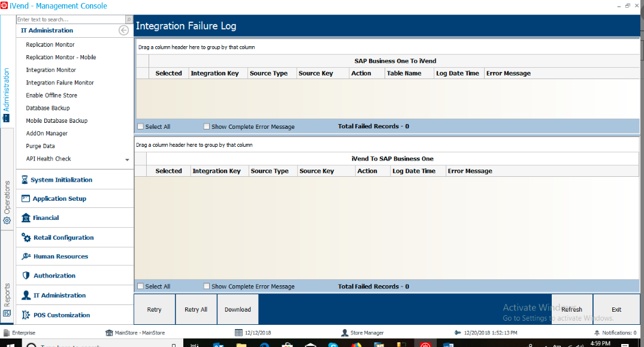Click Selected column header in iVend-to-SAP grid
The height and width of the screenshot is (347, 644).
pyautogui.click(x=168, y=171)
